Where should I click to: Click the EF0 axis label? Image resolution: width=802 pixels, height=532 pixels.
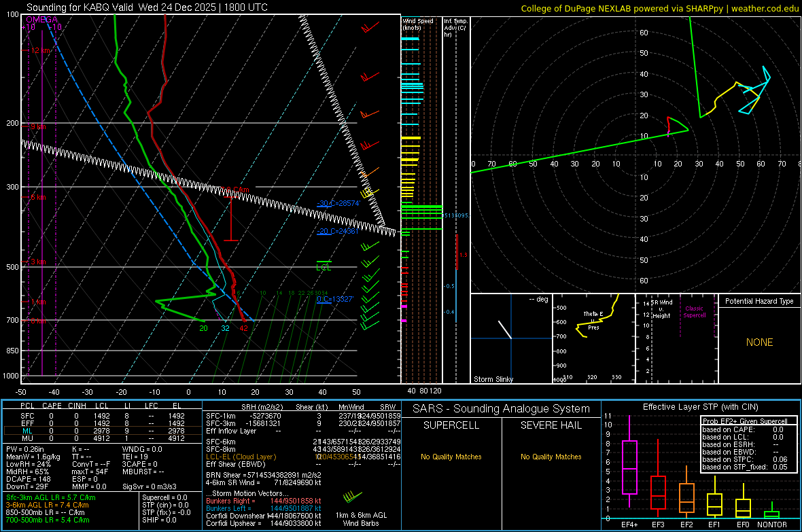click(x=743, y=525)
